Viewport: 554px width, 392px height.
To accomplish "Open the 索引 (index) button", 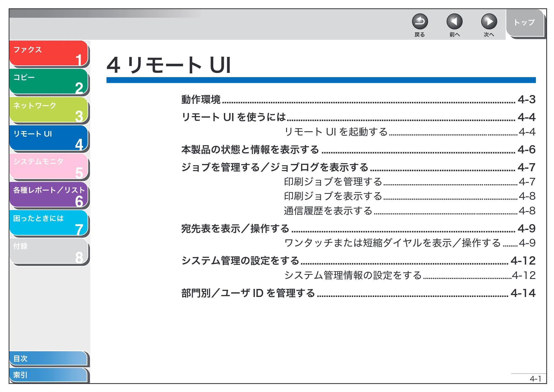I will pyautogui.click(x=48, y=375).
